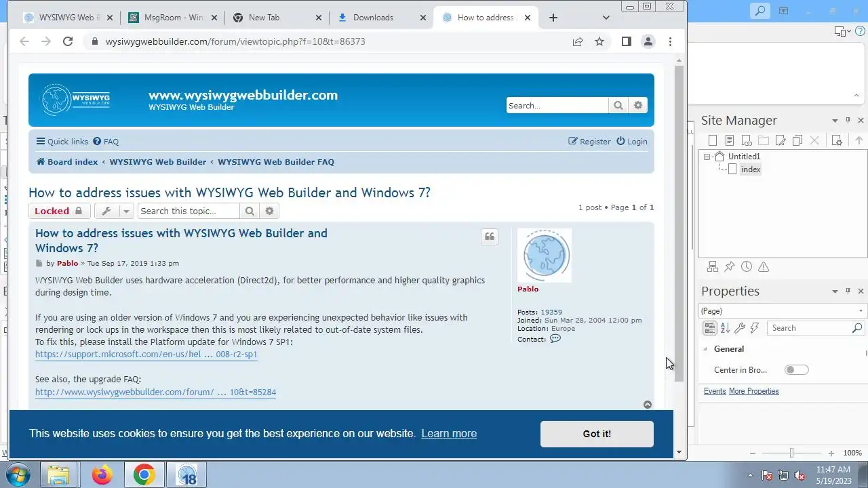Click the forum search magnifier button in header
The height and width of the screenshot is (488, 868).
(x=618, y=105)
